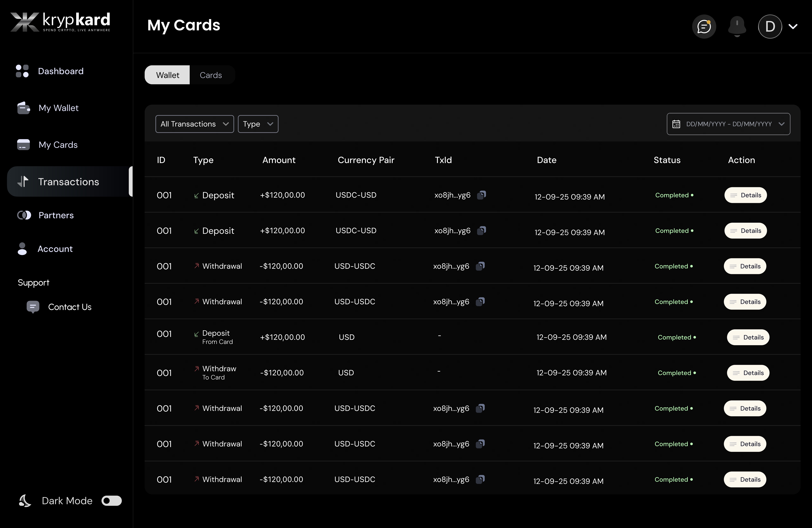Click the calendar icon in the date filter
812x528 pixels.
pos(676,124)
